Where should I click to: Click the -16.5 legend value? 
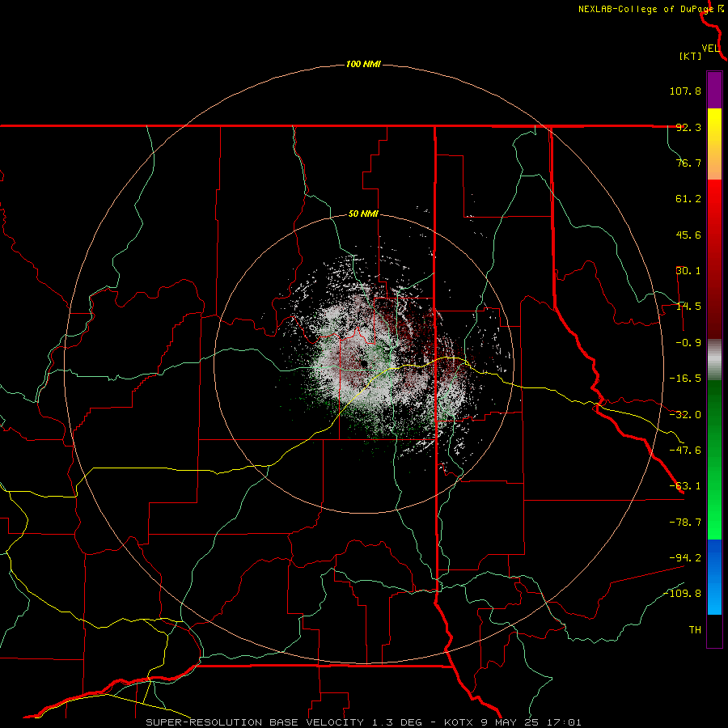click(685, 379)
